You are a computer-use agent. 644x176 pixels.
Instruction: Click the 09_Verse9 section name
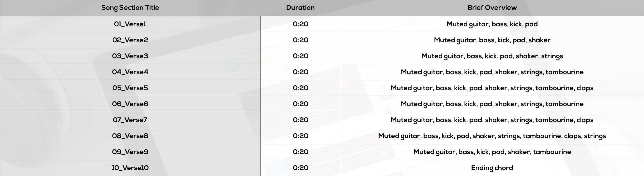pos(130,152)
